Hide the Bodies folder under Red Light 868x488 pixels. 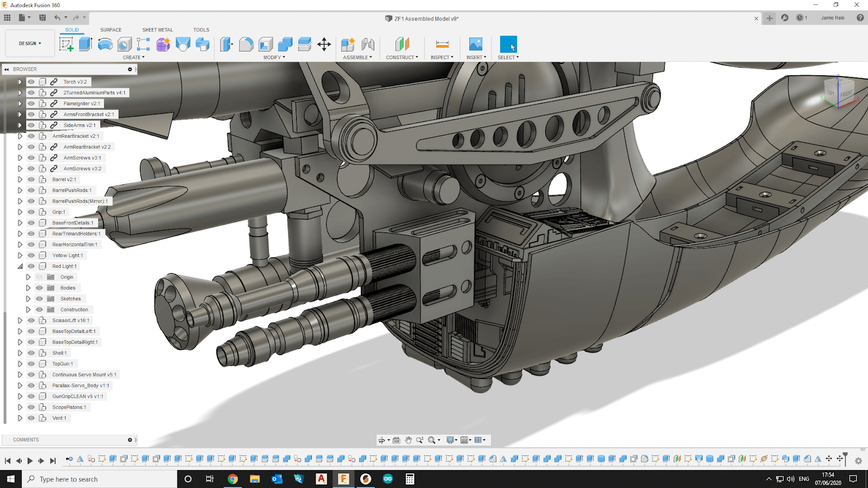tap(40, 288)
